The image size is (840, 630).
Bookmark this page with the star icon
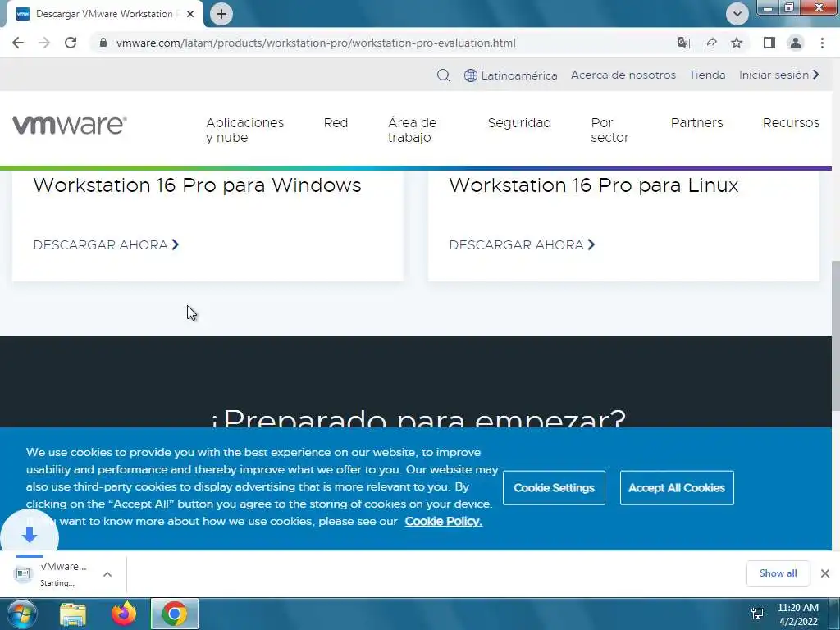tap(737, 43)
